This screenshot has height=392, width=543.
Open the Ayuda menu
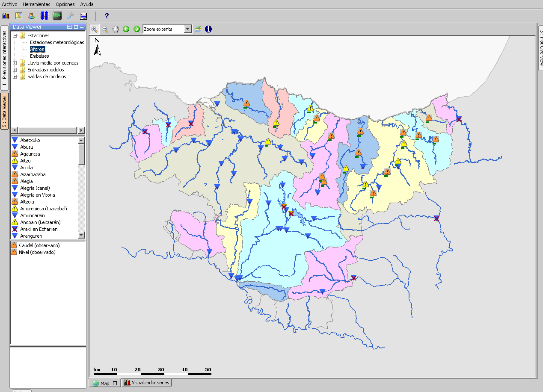87,4
